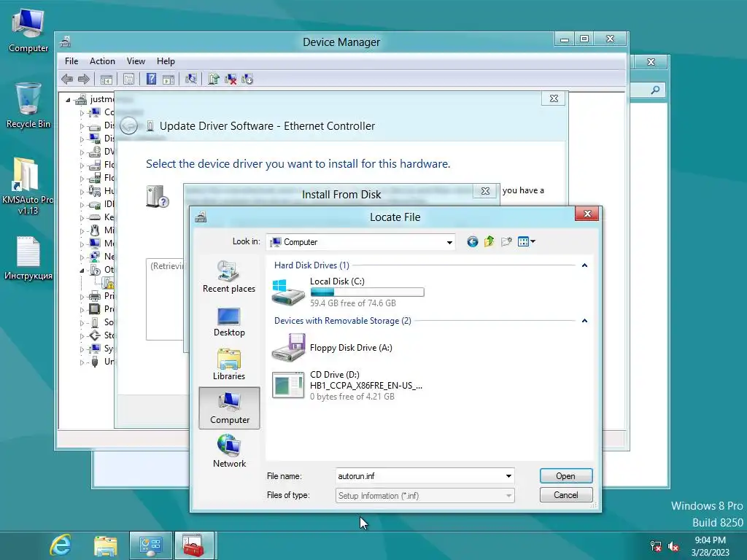Open the Action menu in Device Manager
Image resolution: width=747 pixels, height=560 pixels.
[x=102, y=61]
